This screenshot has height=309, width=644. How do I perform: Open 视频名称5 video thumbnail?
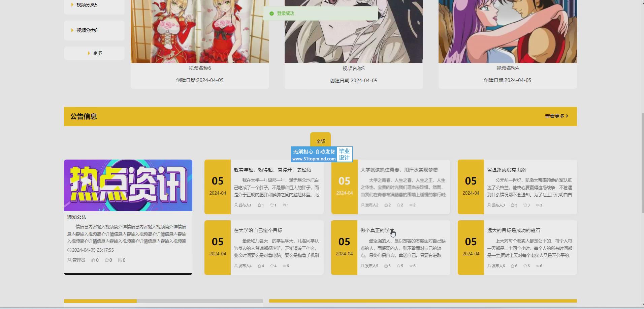[x=354, y=31]
